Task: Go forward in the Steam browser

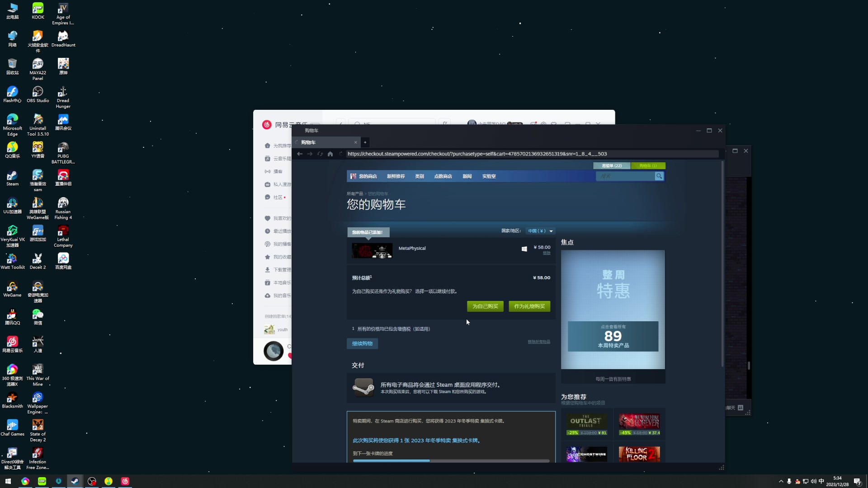Action: click(x=310, y=154)
